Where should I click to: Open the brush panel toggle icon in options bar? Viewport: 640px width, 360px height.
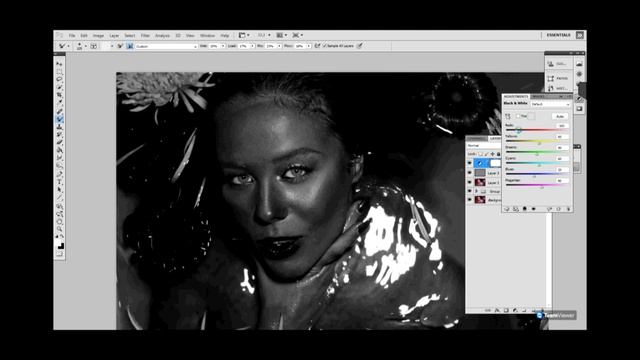pos(94,46)
